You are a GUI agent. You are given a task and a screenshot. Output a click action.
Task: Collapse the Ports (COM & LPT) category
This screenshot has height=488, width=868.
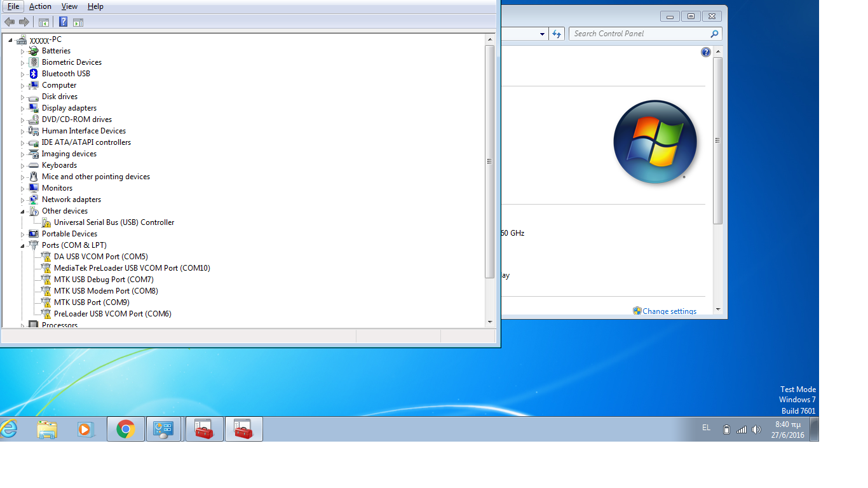(x=22, y=246)
